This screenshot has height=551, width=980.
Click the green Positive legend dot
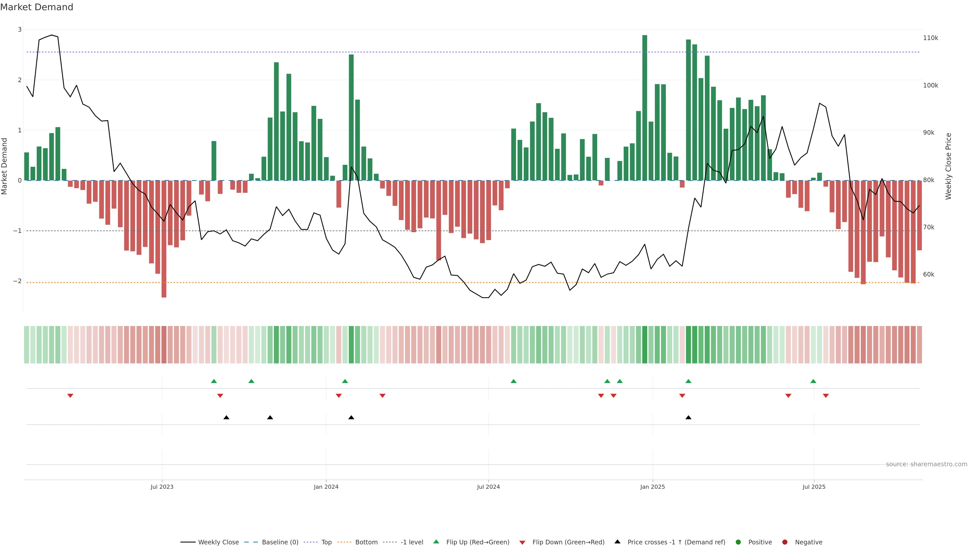click(738, 542)
